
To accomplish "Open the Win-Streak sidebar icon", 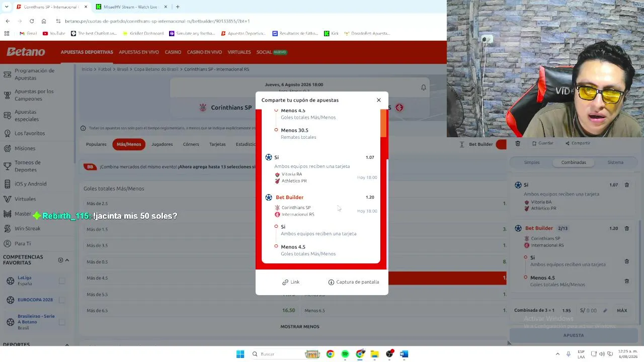I will coord(8,229).
